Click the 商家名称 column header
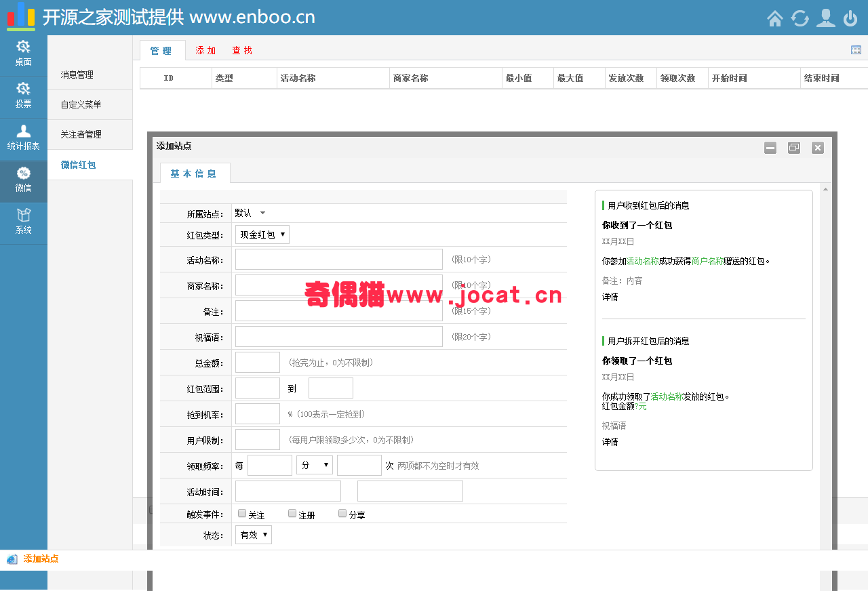The width and height of the screenshot is (868, 591). [x=446, y=78]
